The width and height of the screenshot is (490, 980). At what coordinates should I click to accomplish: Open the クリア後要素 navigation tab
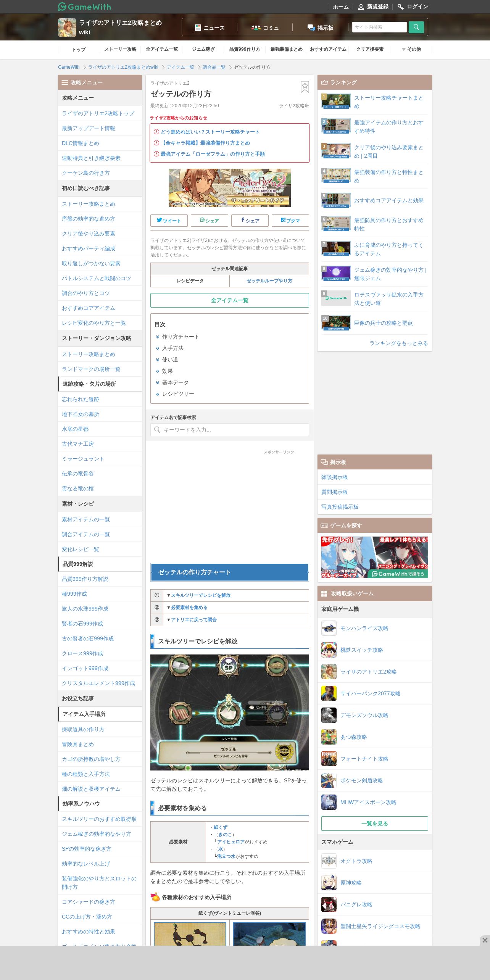369,49
